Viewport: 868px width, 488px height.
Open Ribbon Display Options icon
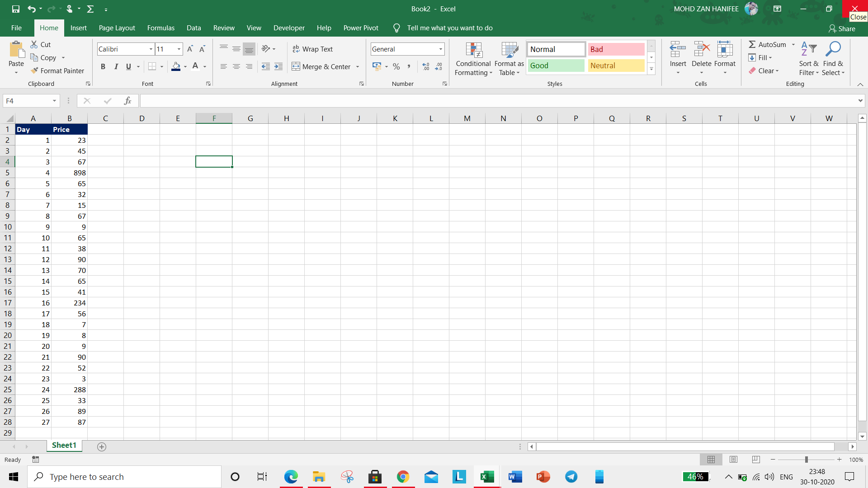click(778, 9)
